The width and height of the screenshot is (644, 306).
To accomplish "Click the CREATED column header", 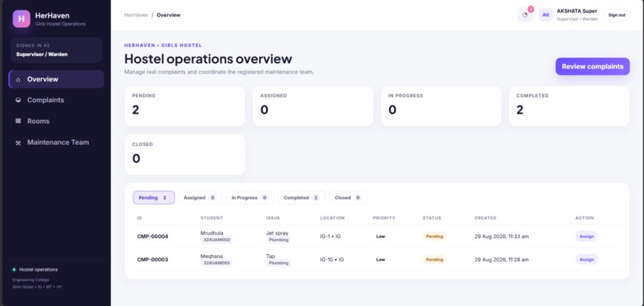I will 486,218.
